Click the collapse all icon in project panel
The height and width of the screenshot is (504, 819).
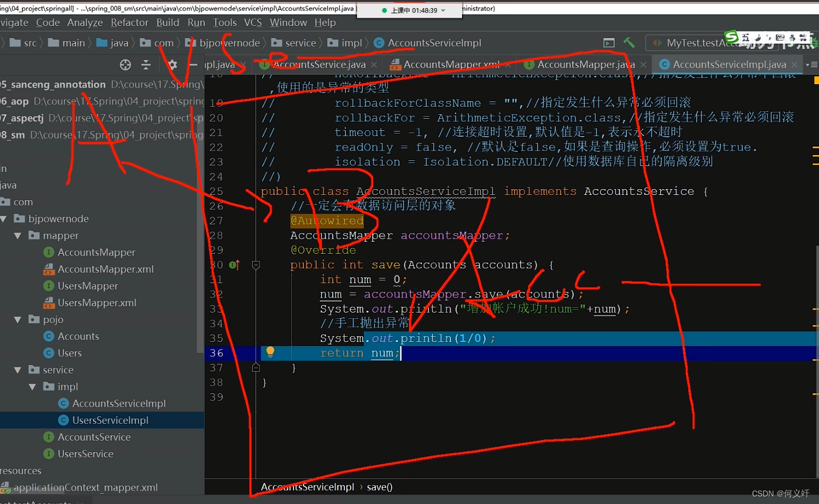coord(146,65)
